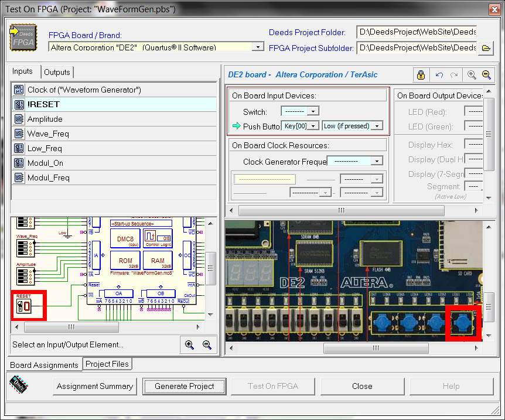Close the Test On FPGA window
Image resolution: width=505 pixels, height=420 pixels.
click(494, 9)
